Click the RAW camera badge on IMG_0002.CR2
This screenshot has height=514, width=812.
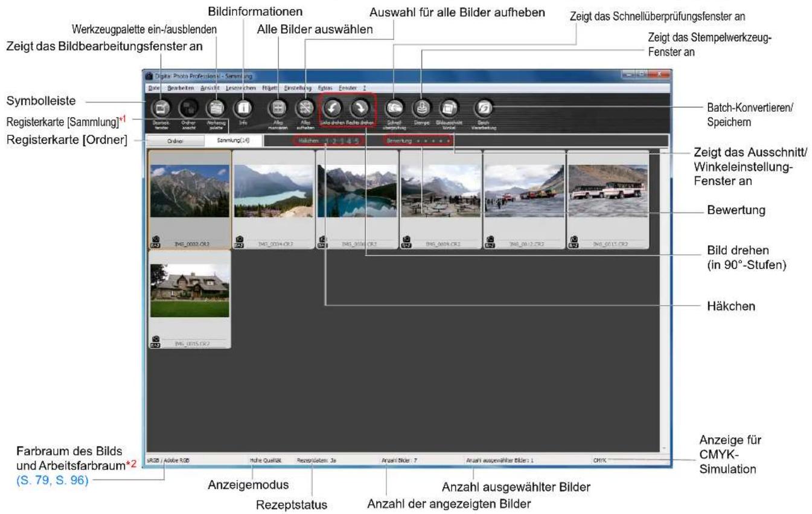[154, 242]
